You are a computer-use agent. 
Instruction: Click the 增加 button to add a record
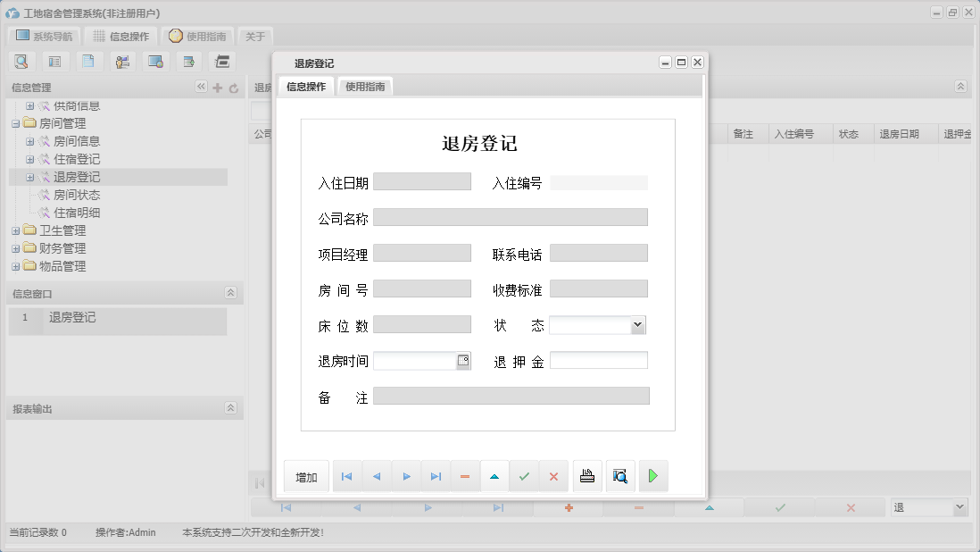click(x=306, y=476)
